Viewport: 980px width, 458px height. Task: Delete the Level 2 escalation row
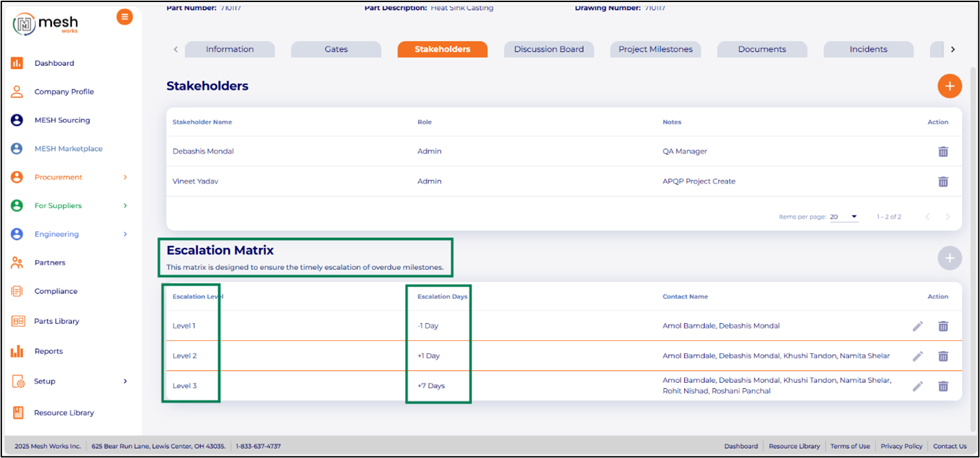click(x=943, y=356)
